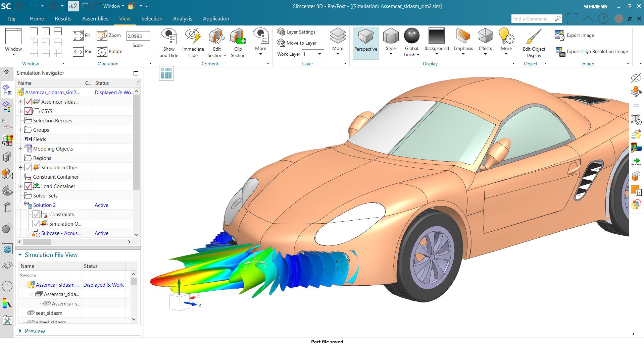Collapse the Solution 2 tree node

20,205
